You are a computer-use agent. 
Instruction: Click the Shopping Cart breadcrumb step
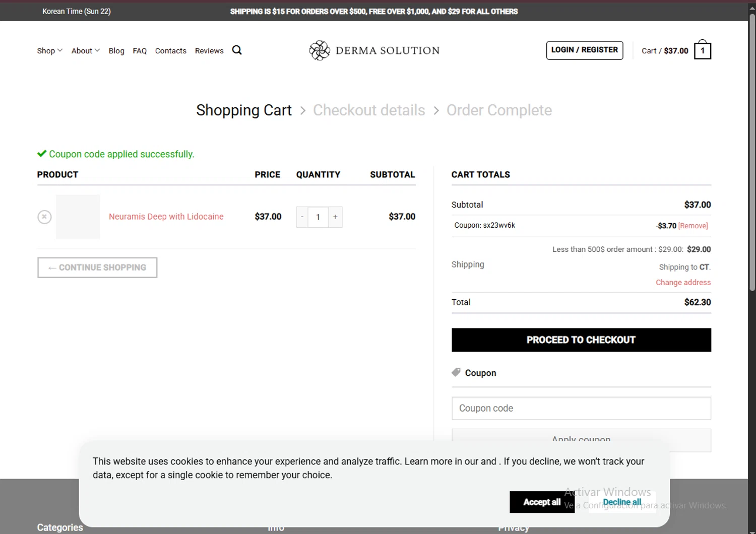click(x=244, y=110)
